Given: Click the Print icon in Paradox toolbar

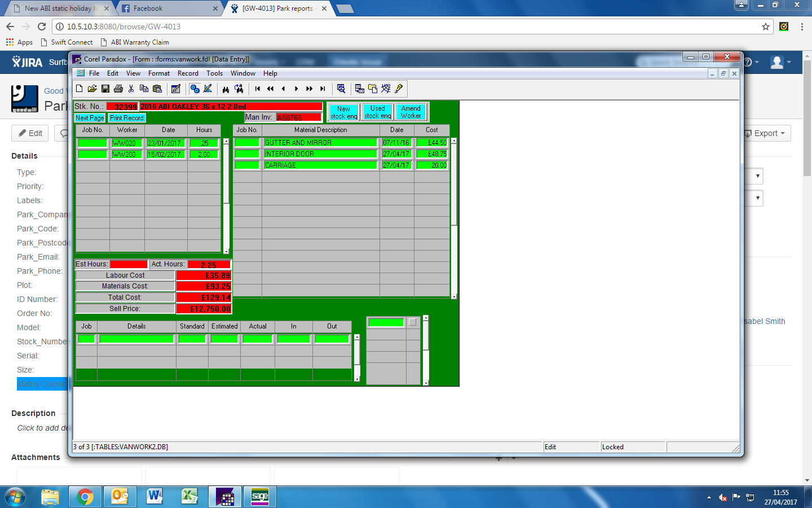Looking at the screenshot, I should tap(118, 89).
